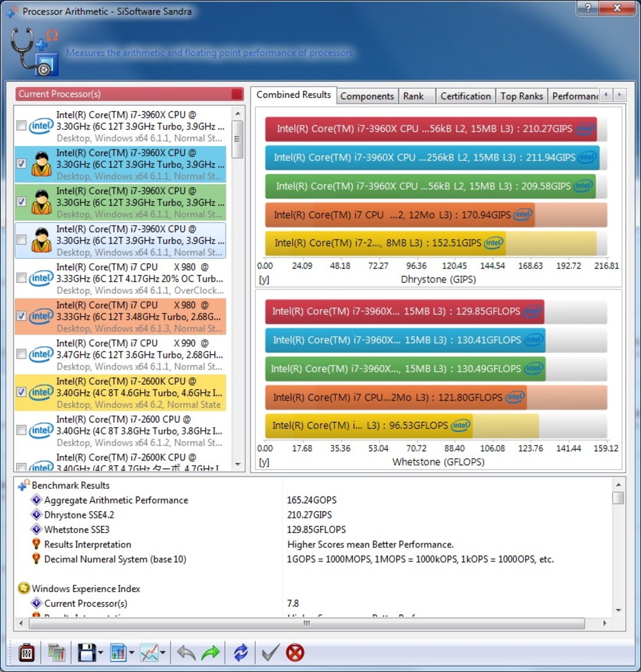Click the Results Interpretation tip icon

coord(36,544)
